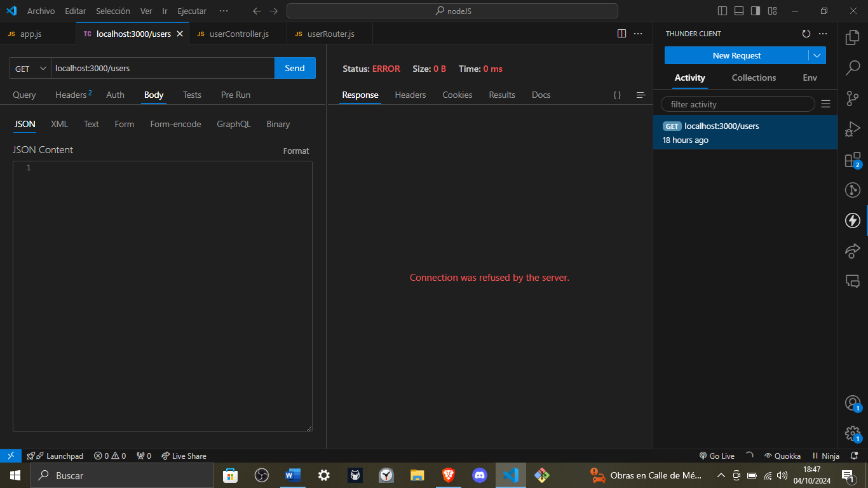Go back with the left navigation arrow
This screenshot has width=868, height=488.
[257, 11]
